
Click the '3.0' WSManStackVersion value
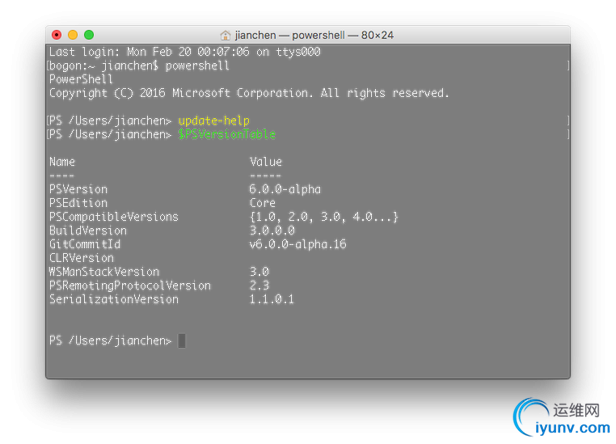pos(259,272)
